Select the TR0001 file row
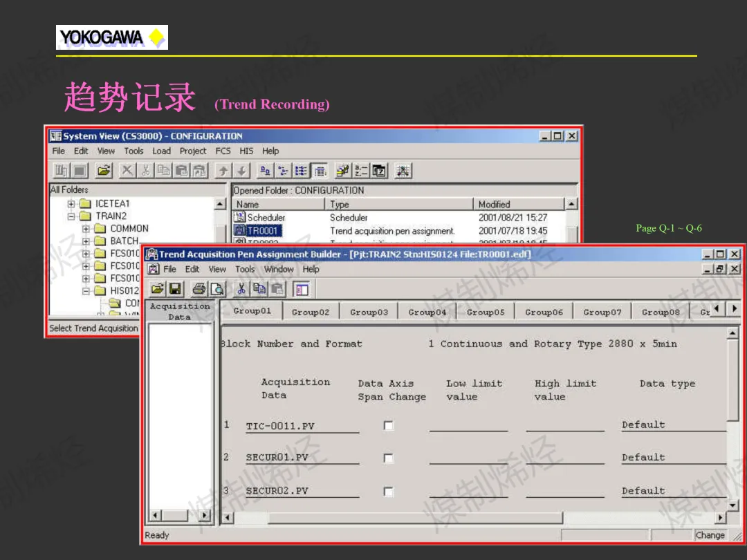 [x=400, y=230]
